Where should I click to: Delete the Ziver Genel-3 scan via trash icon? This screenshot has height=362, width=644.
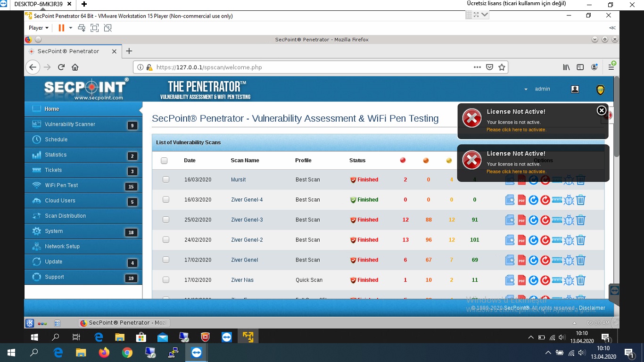tap(581, 220)
